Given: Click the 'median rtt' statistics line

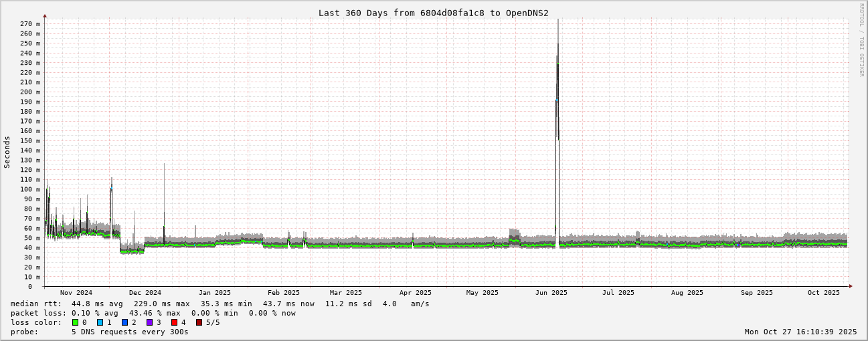Looking at the screenshot, I should [x=220, y=304].
